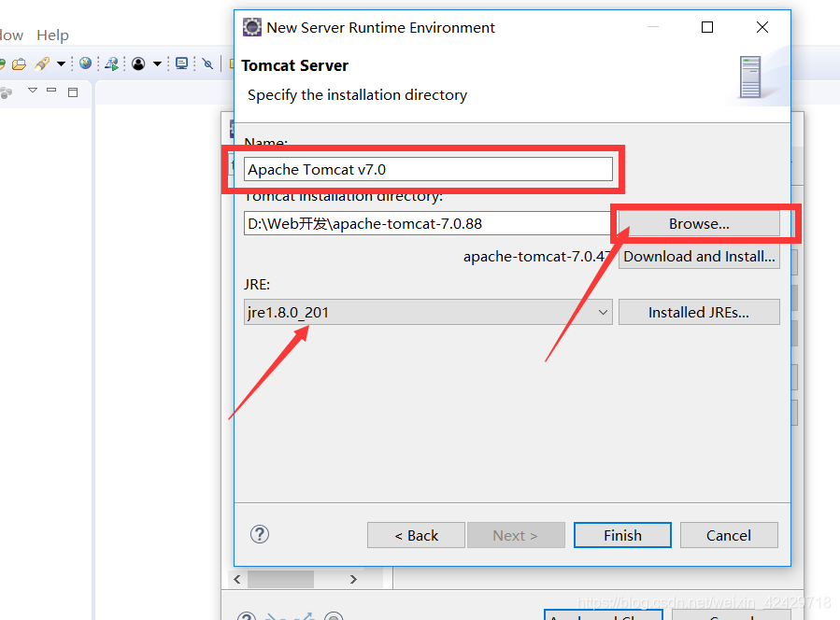Cancel the New Server Runtime Environment dialog
The height and width of the screenshot is (620, 840).
coord(729,535)
